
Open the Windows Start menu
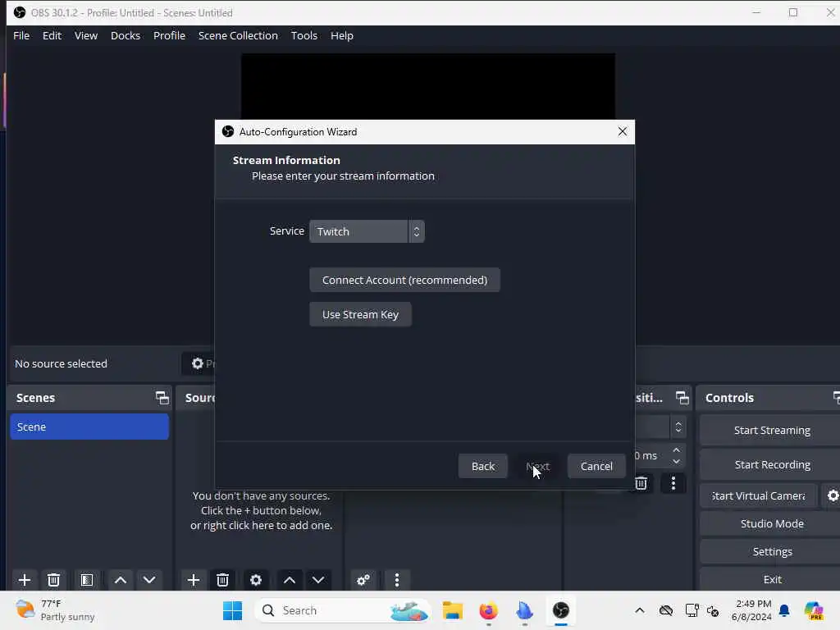(x=232, y=610)
